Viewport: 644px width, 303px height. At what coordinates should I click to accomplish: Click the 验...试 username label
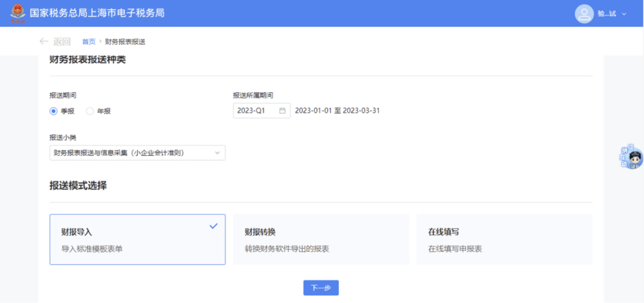(x=606, y=14)
